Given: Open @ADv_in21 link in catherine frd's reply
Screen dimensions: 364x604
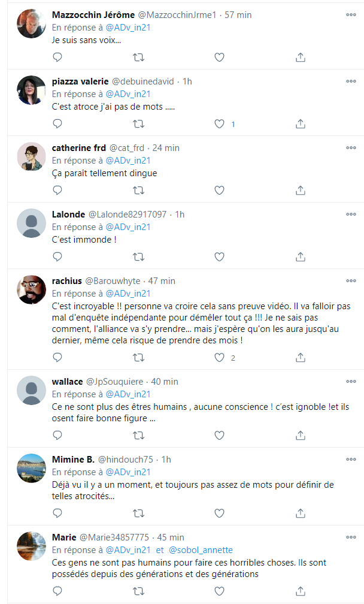Looking at the screenshot, I should 128,161.
